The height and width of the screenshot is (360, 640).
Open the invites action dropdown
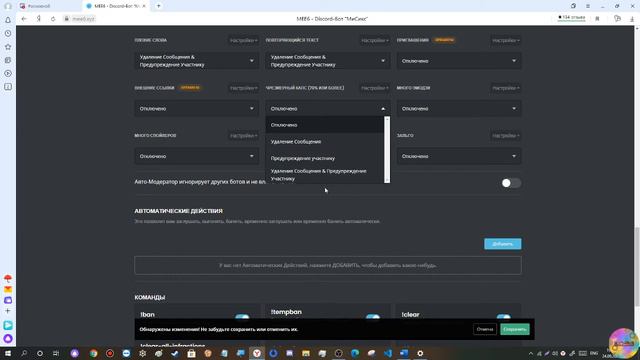click(459, 61)
